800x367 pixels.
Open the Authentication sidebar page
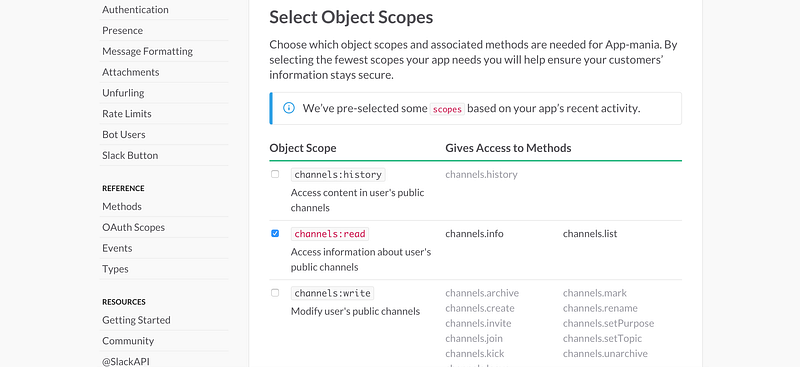coord(135,10)
